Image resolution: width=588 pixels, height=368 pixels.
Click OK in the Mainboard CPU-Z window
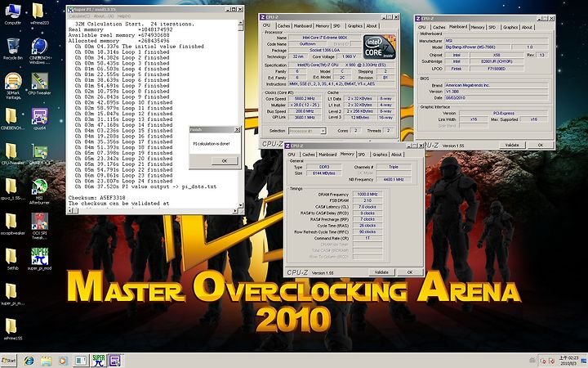point(540,145)
